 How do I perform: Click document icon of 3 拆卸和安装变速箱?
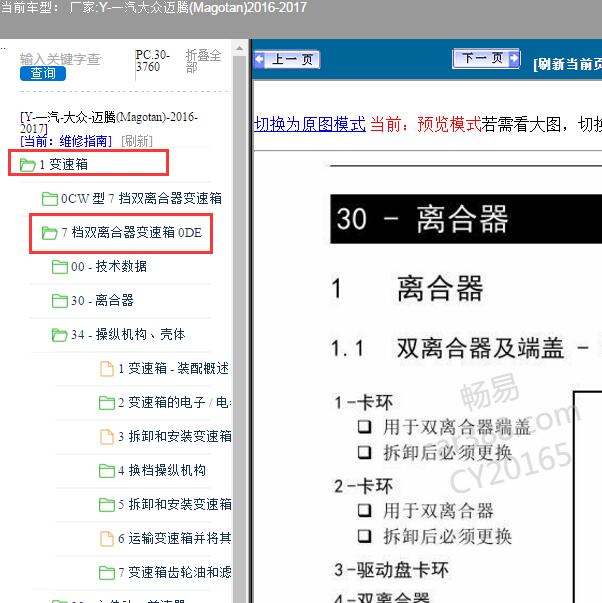click(x=107, y=436)
